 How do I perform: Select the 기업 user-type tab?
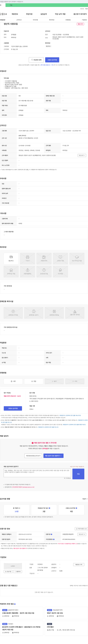click(x=11, y=5)
